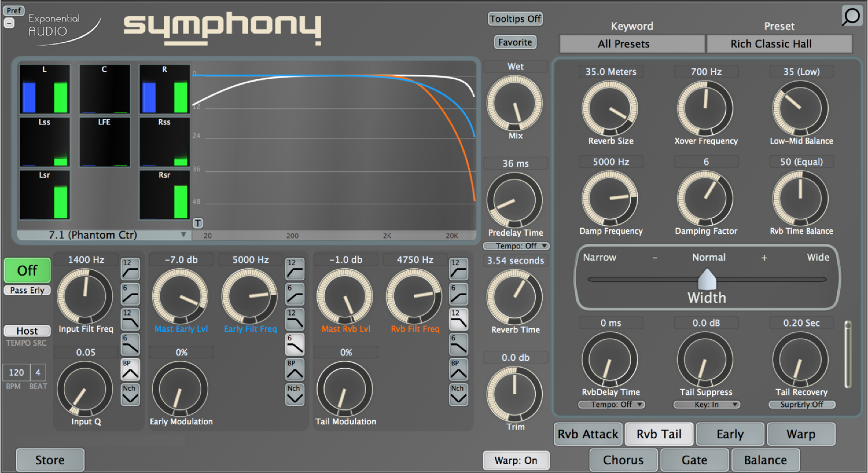
Task: Toggle Tooltips Off to on
Action: (x=515, y=19)
